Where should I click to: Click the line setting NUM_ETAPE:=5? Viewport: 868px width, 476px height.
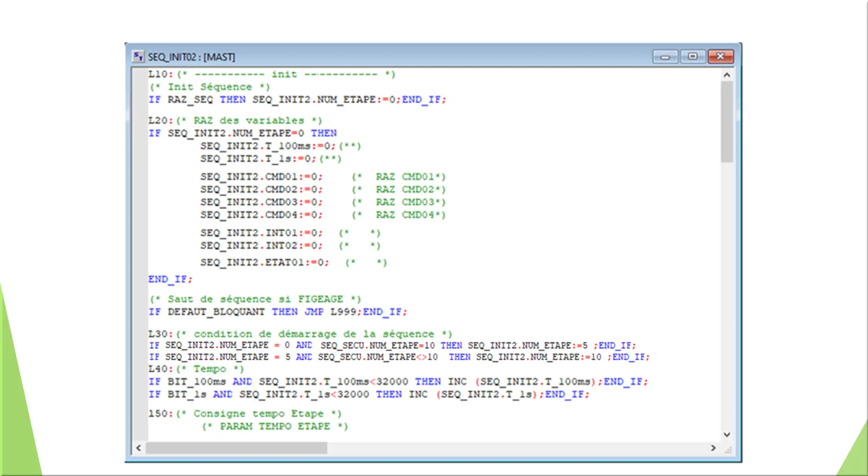[392, 346]
